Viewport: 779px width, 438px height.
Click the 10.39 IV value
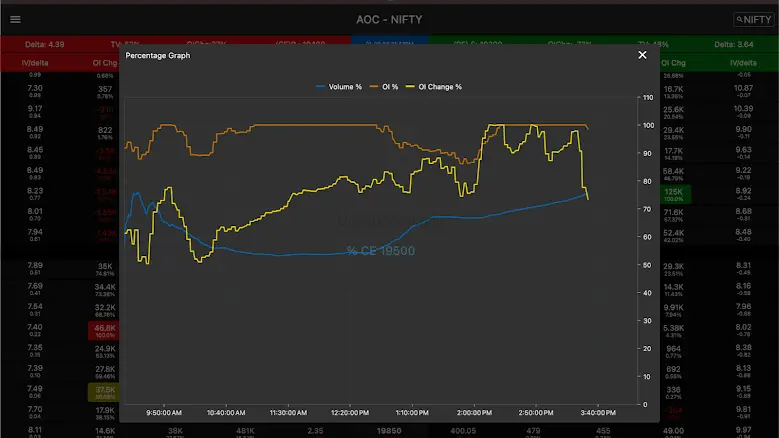point(743,108)
